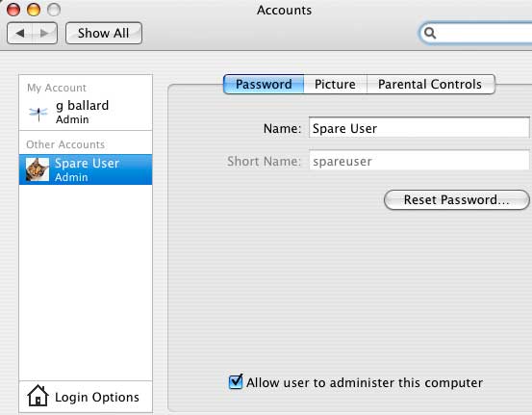Screen dimensions: 532x415
Task: Click the forward navigation arrow
Action: tap(44, 34)
